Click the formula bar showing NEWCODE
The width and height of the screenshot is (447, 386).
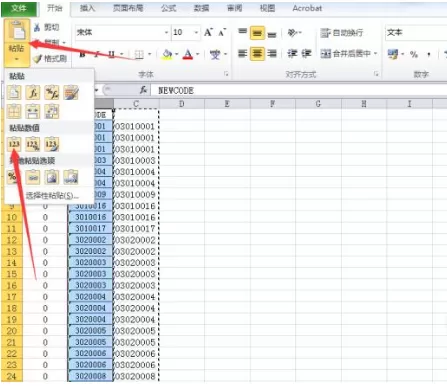[299, 90]
